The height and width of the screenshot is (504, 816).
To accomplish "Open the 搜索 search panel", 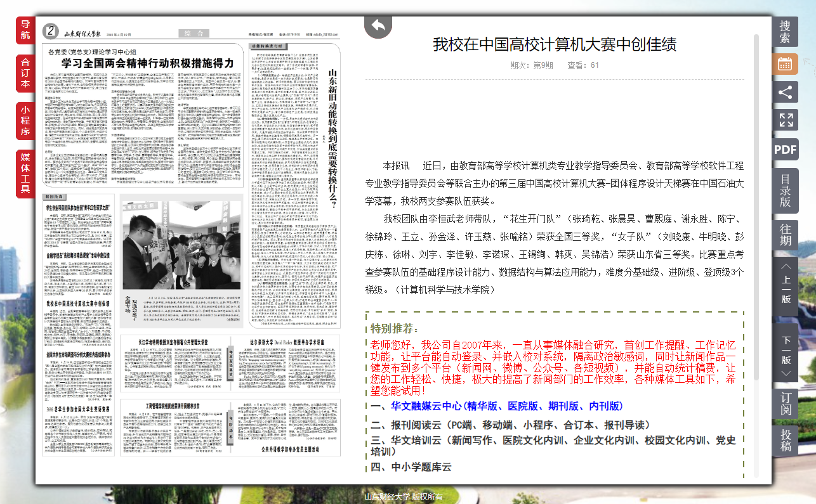I will [785, 32].
